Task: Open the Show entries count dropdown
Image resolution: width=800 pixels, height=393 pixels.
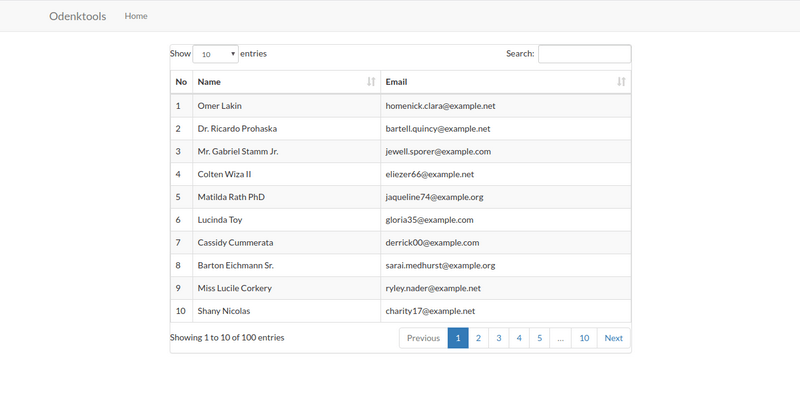Action: tap(215, 54)
